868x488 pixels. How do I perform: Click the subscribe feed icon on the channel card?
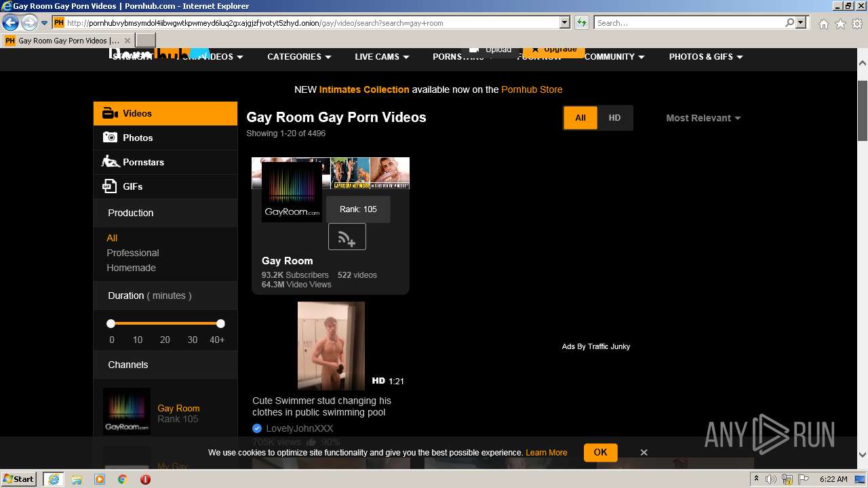point(347,237)
